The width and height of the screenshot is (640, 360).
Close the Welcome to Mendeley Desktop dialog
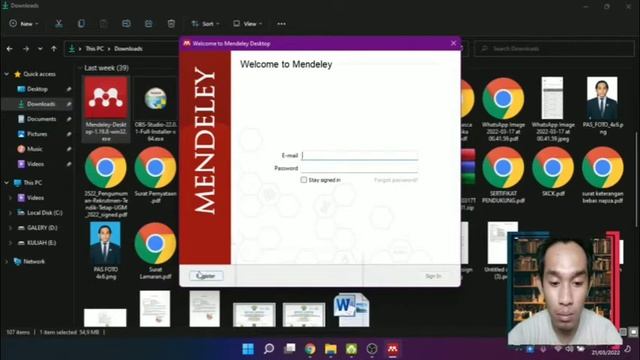pyautogui.click(x=453, y=43)
